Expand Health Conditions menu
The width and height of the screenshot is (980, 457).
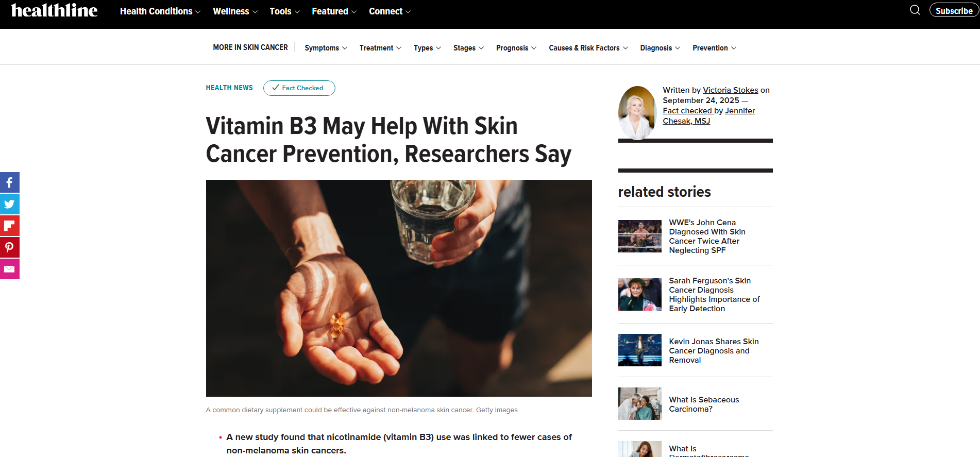tap(160, 11)
